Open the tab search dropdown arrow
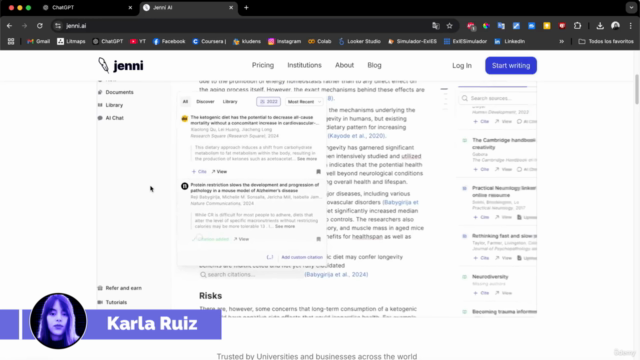This screenshot has height=360, width=640. [631, 7]
